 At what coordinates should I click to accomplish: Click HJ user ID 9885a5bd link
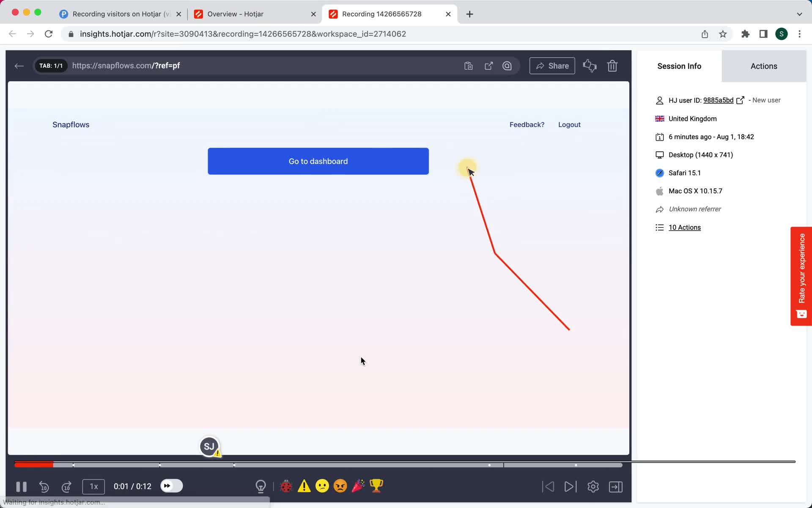click(x=719, y=99)
